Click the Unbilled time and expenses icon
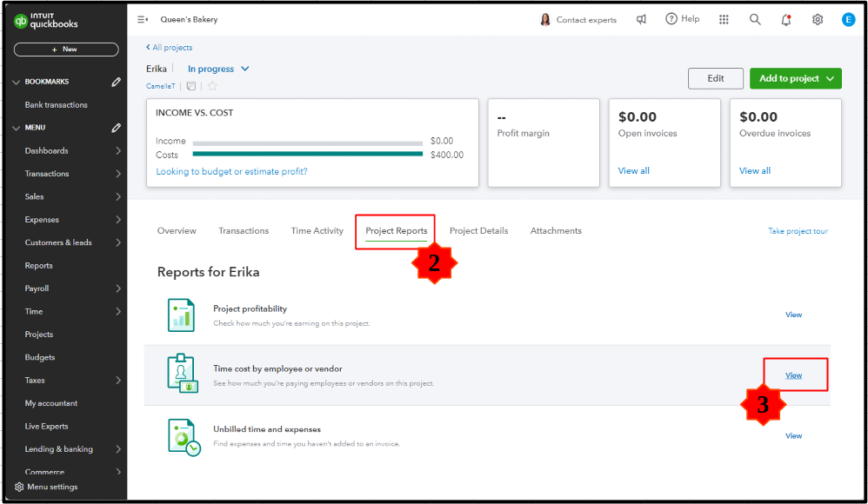The image size is (868, 504). pyautogui.click(x=184, y=437)
